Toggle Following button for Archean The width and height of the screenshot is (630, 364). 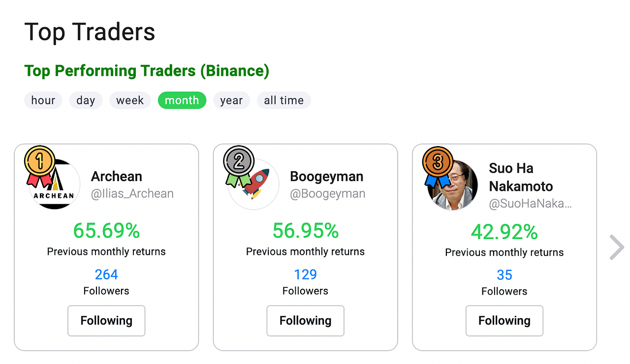tap(106, 321)
